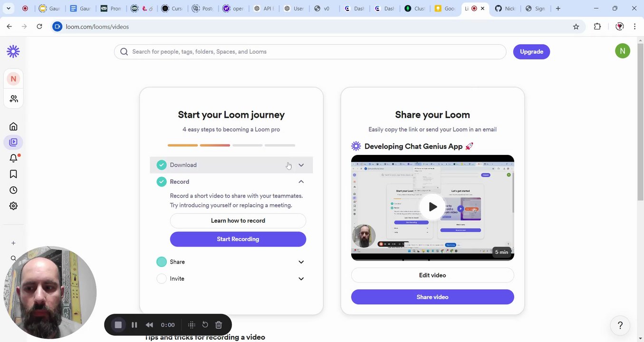Play the Developing Chat Genius App video
Image resolution: width=644 pixels, height=342 pixels.
433,207
